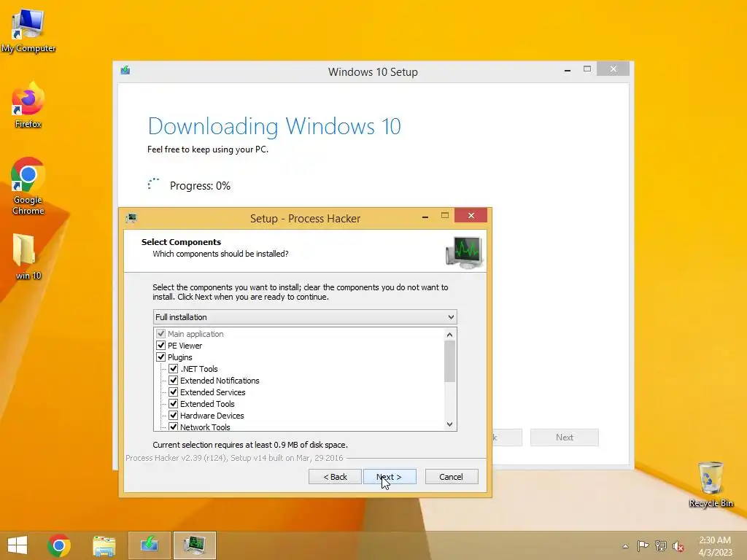Viewport: 747px width, 560px height.
Task: Open the Full installation dropdown
Action: pos(305,317)
